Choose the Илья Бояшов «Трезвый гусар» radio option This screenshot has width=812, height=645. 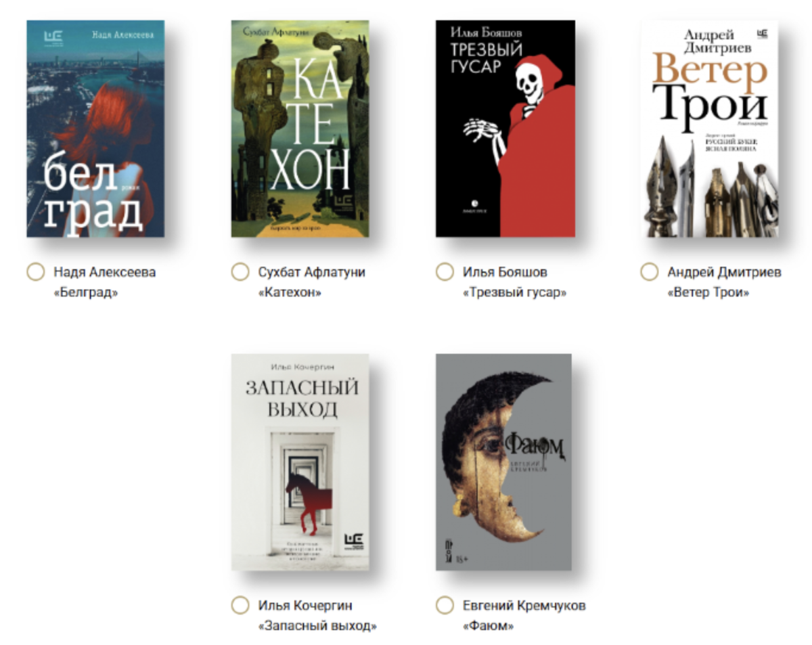click(445, 273)
